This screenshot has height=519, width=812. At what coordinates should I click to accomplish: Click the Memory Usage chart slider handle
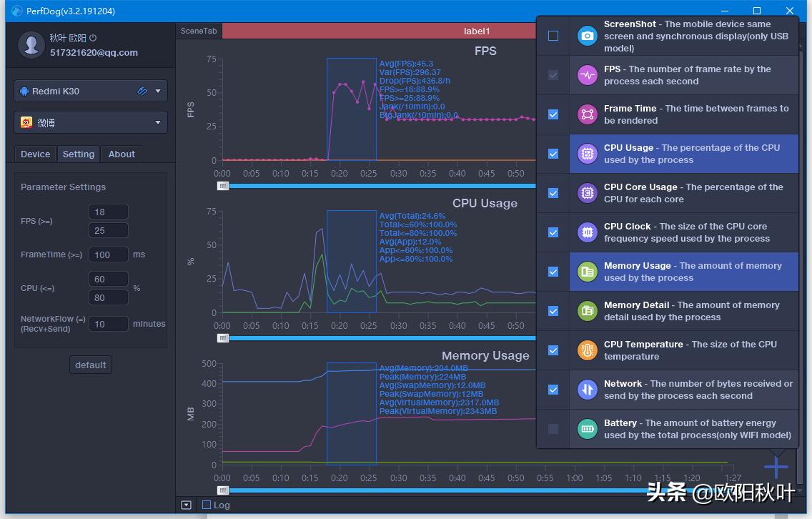(x=223, y=490)
